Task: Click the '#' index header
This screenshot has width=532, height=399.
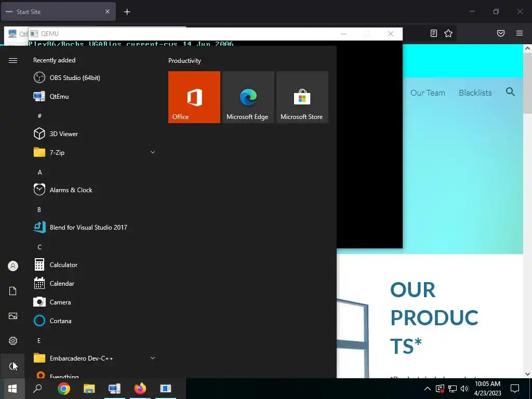Action: tap(39, 116)
